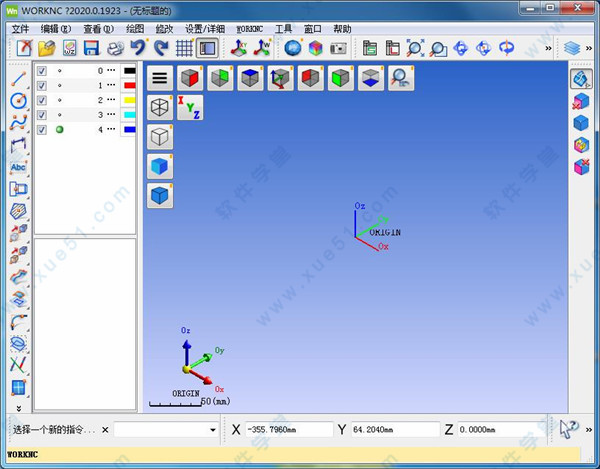This screenshot has width=600, height=469.
Task: Set layer 2 active via its dot
Action: click(x=59, y=100)
